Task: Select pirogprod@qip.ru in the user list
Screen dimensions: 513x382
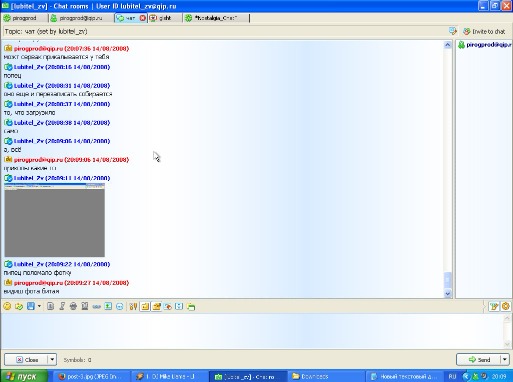Action: click(x=485, y=45)
